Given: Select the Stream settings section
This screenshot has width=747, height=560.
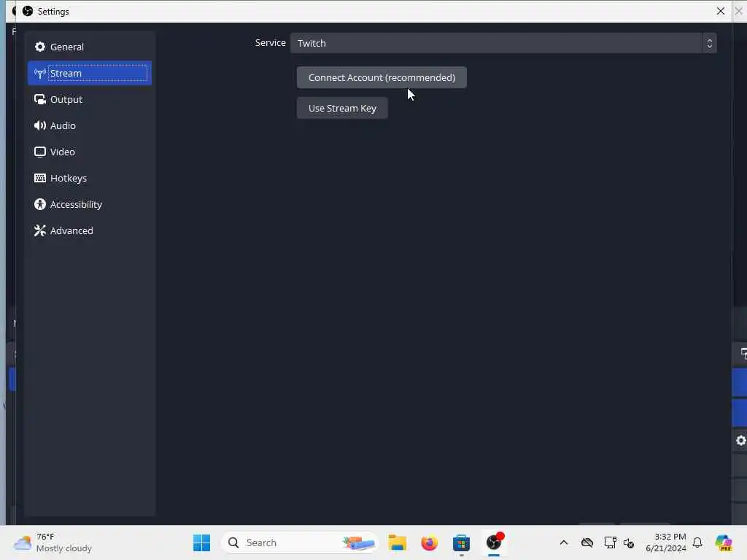Looking at the screenshot, I should point(90,73).
